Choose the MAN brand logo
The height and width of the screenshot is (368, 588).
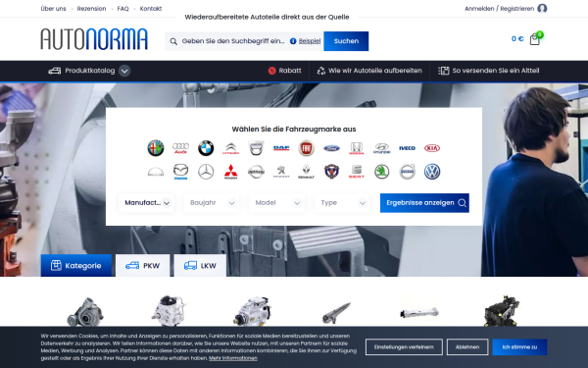pyautogui.click(x=156, y=172)
